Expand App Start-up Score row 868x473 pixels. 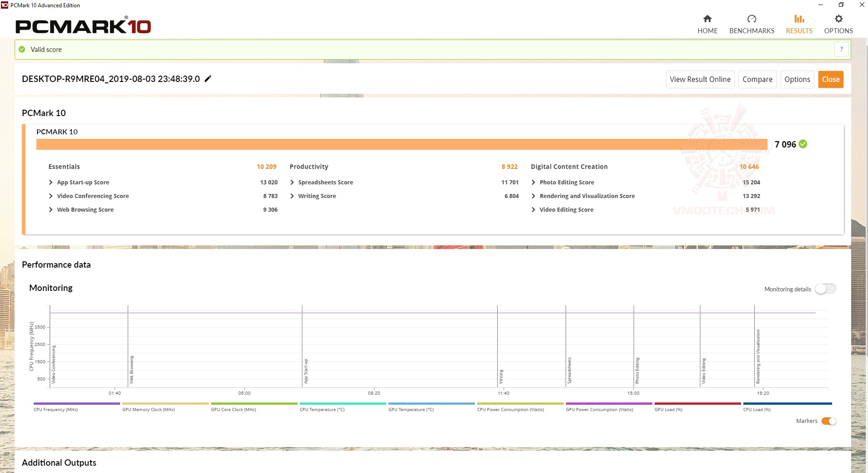click(50, 182)
